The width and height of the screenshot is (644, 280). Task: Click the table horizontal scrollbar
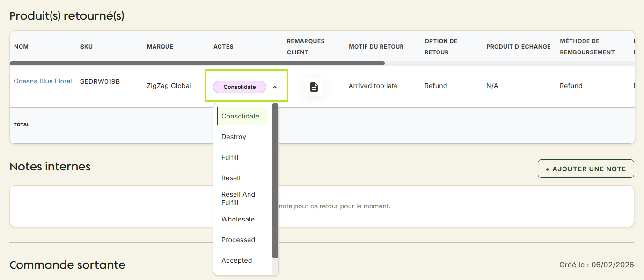coord(197,63)
